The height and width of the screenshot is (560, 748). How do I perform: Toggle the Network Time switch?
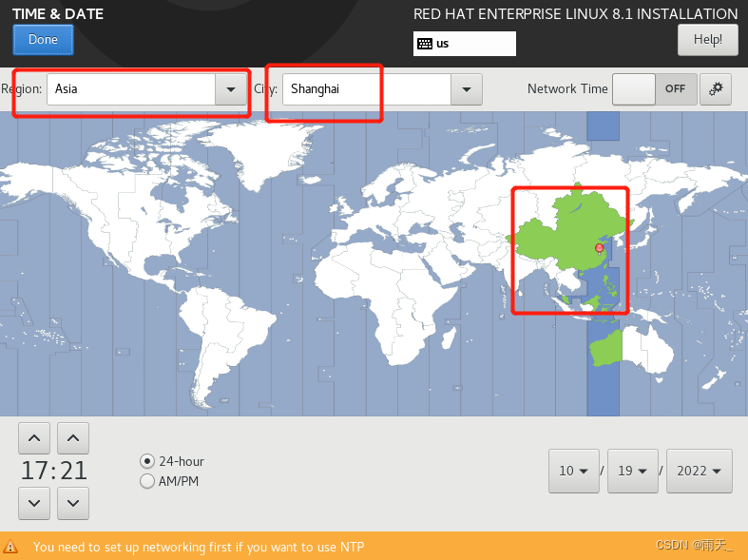click(655, 89)
